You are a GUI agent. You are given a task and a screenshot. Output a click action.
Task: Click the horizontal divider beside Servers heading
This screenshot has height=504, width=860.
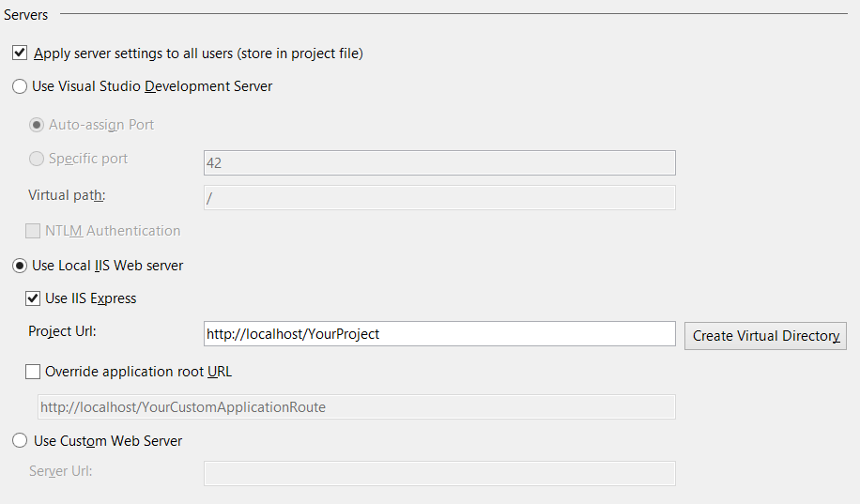pos(451,14)
